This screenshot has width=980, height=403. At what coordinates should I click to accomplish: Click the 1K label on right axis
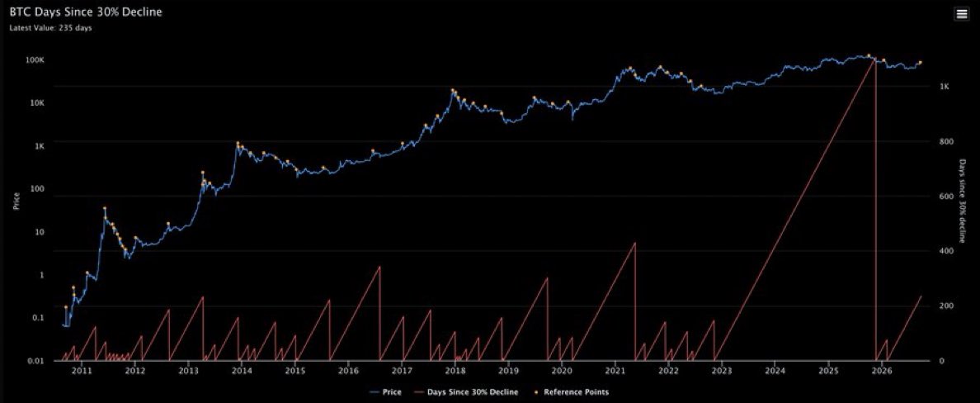[944, 87]
